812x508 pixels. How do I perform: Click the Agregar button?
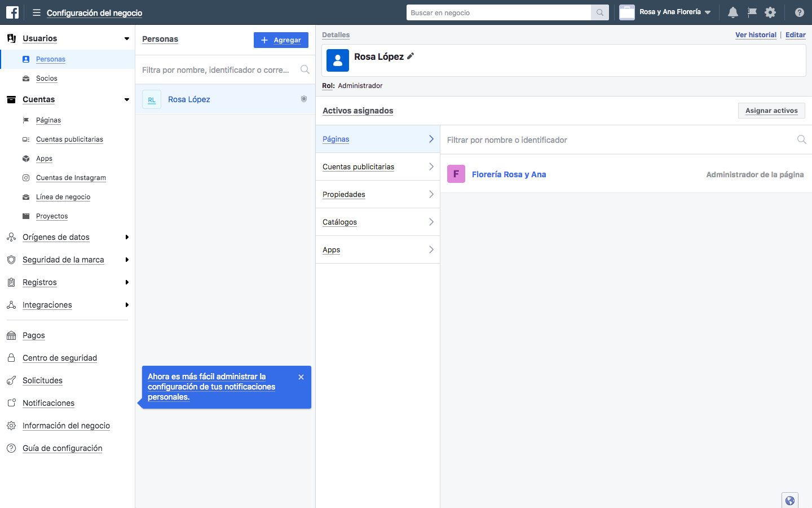281,40
